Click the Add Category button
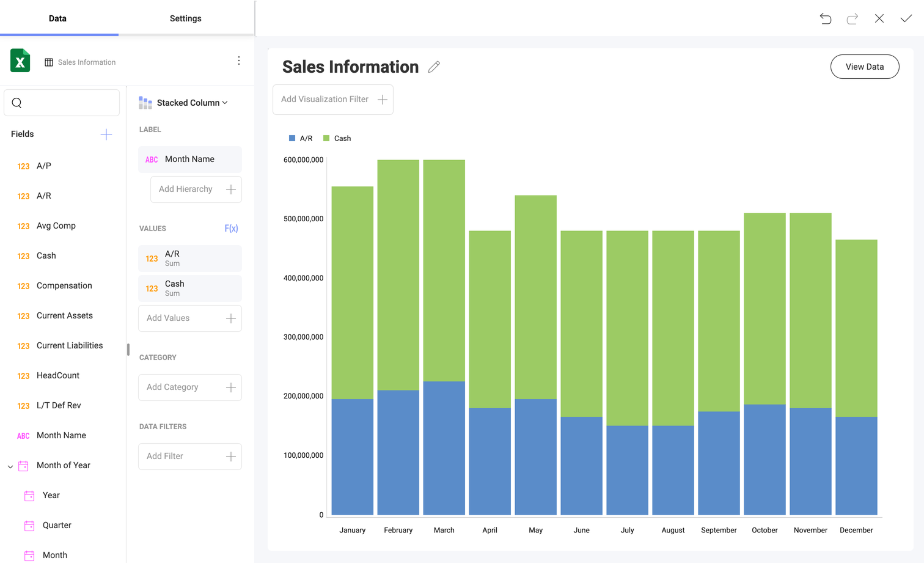Screen dimensions: 924x588 coord(190,388)
